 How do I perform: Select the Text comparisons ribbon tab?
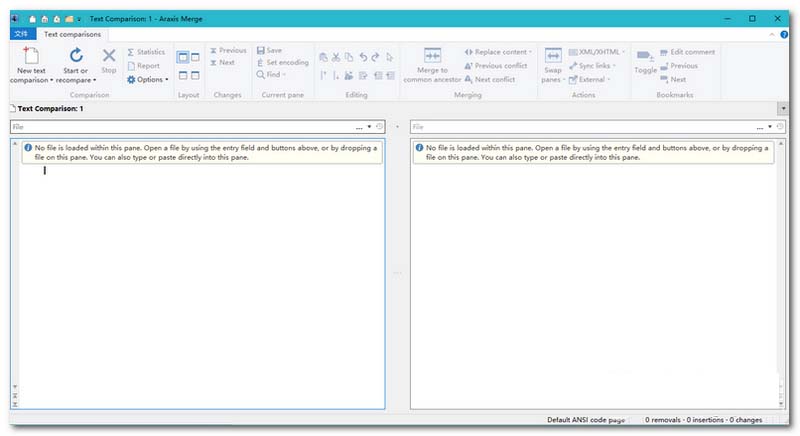tap(72, 34)
